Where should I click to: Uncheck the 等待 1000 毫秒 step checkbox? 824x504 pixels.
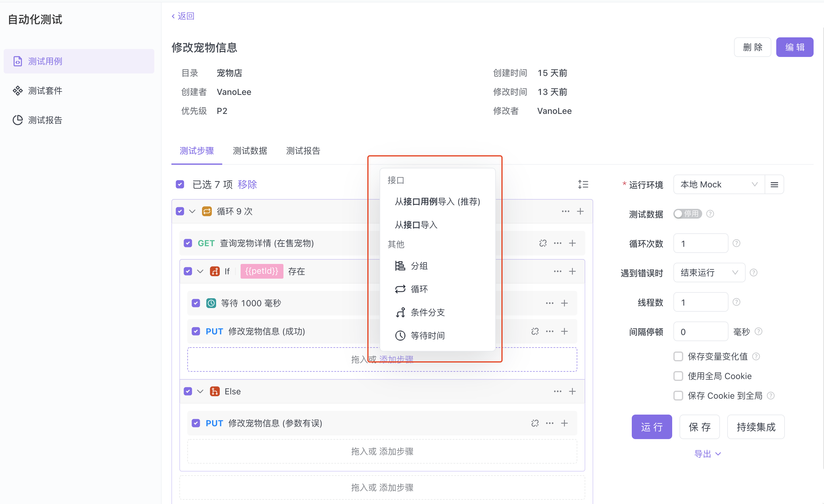(196, 303)
